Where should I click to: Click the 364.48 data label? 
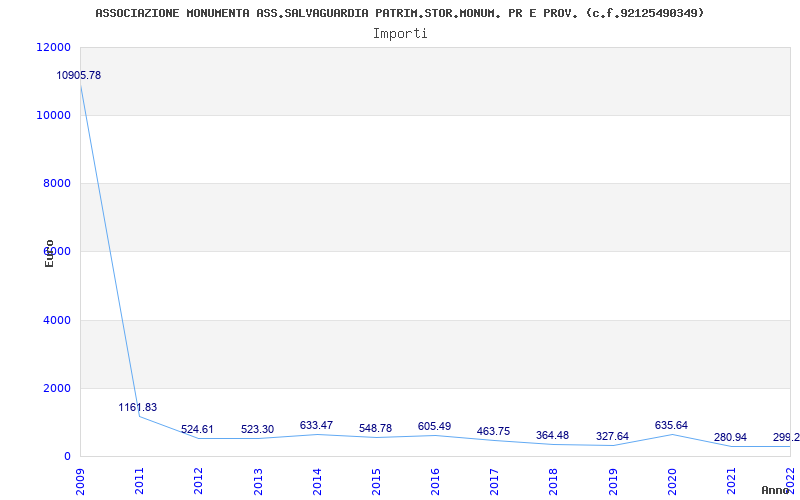coord(553,435)
